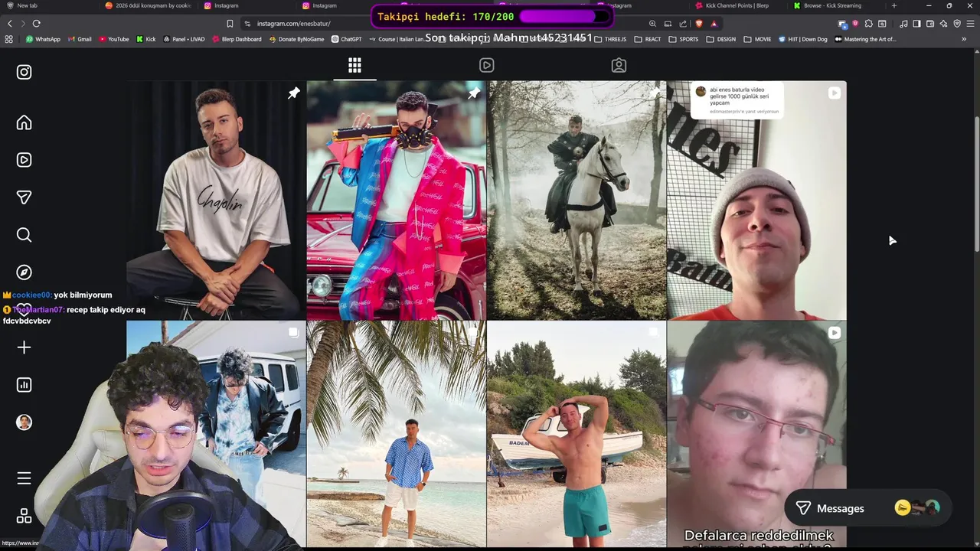Viewport: 980px width, 551px height.
Task: Toggle the browser sidebar panel icon
Action: pos(916,24)
